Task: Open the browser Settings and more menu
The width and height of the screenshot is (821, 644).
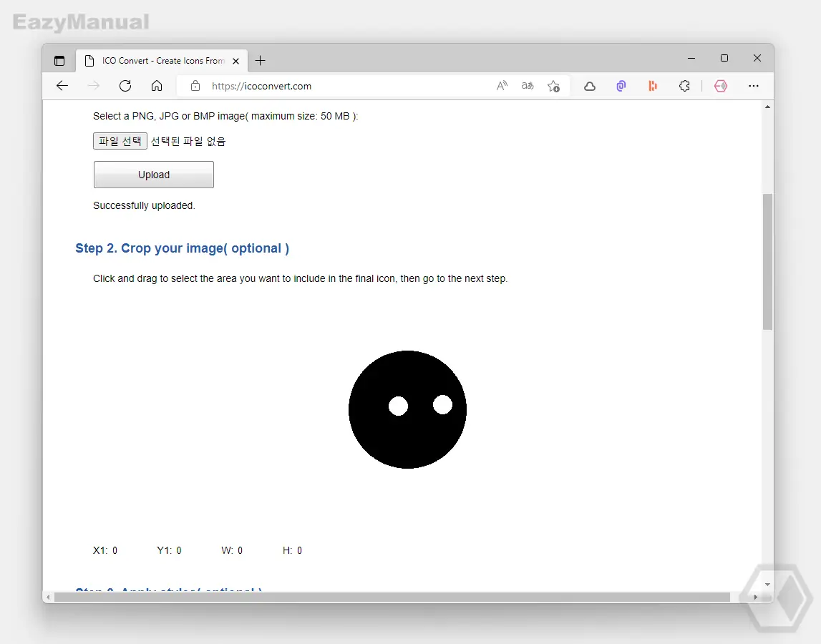Action: [x=754, y=86]
